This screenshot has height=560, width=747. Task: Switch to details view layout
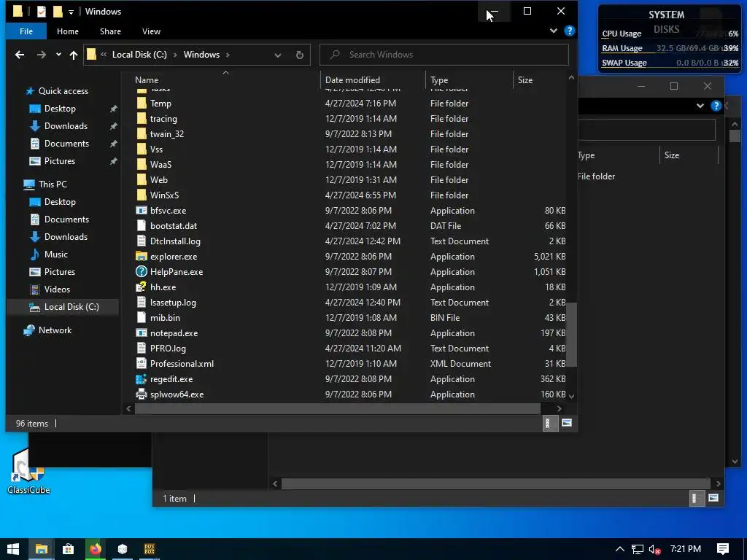tap(550, 424)
